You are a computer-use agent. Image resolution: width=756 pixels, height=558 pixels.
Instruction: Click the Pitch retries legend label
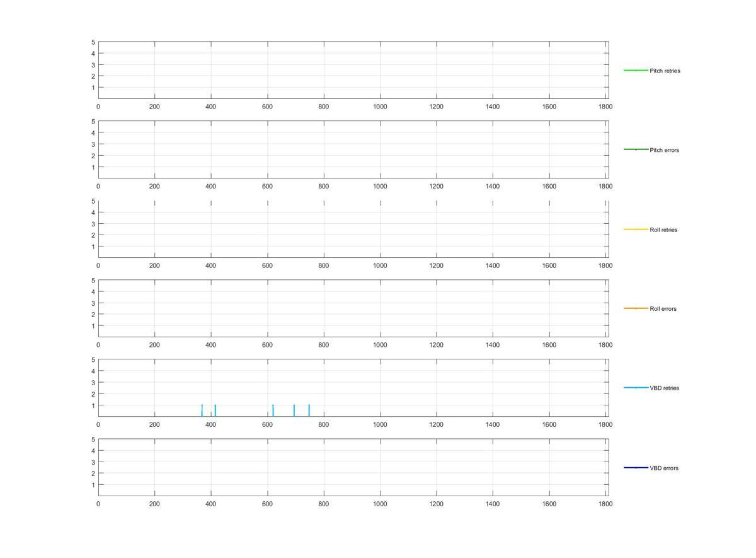tap(665, 71)
